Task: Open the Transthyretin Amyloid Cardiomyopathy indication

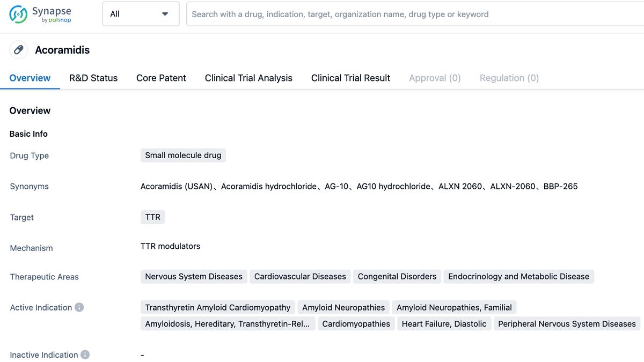Action: [217, 307]
